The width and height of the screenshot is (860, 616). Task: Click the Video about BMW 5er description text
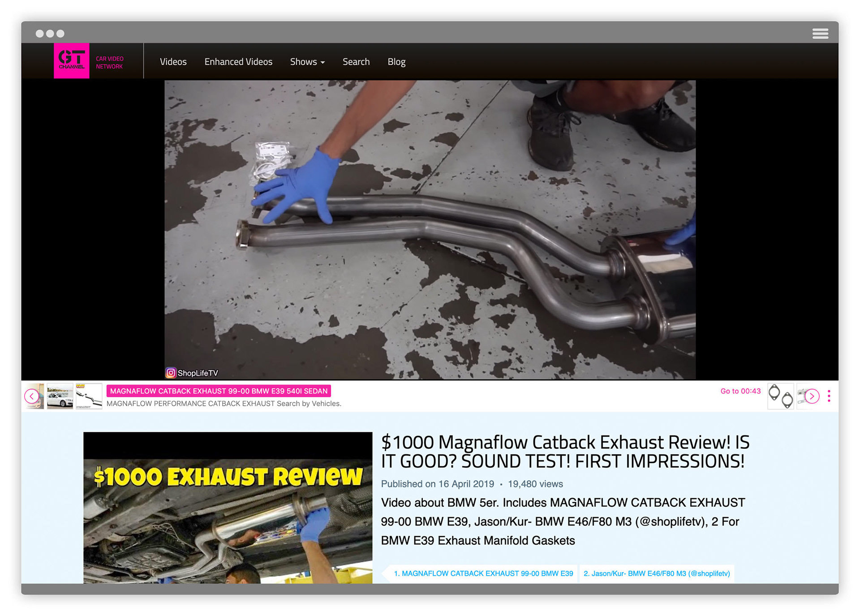[563, 521]
